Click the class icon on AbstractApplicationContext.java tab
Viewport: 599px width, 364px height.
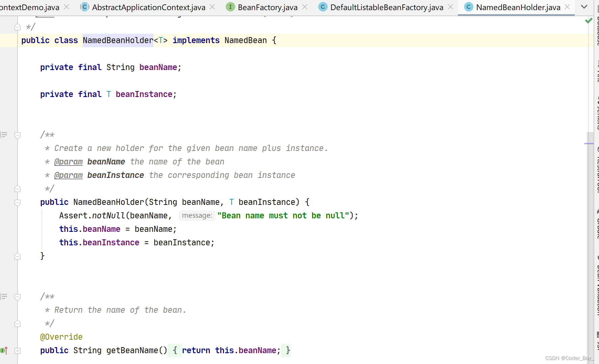pos(85,7)
